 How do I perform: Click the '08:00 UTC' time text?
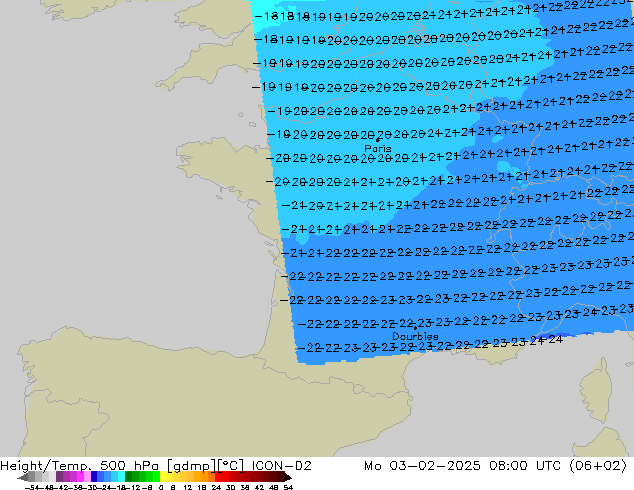[525, 466]
